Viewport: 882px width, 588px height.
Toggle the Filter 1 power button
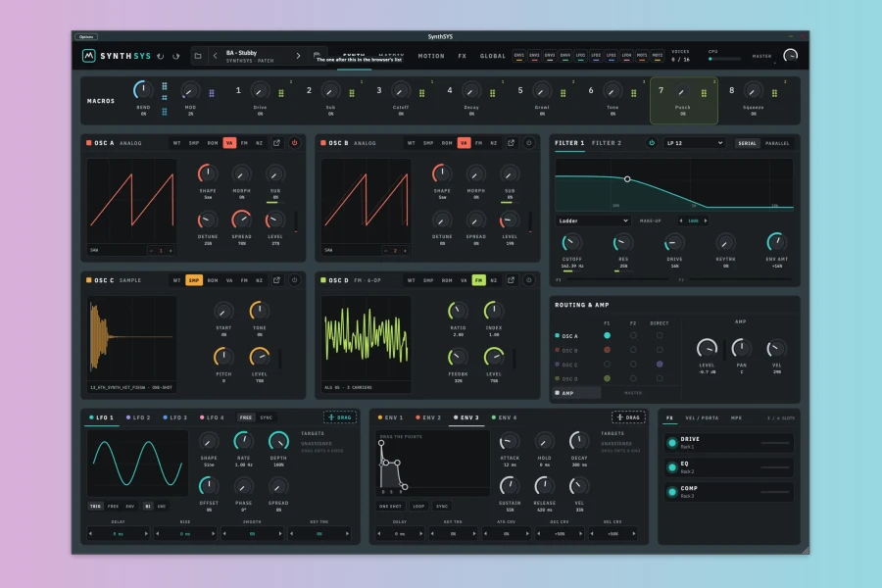click(x=652, y=143)
